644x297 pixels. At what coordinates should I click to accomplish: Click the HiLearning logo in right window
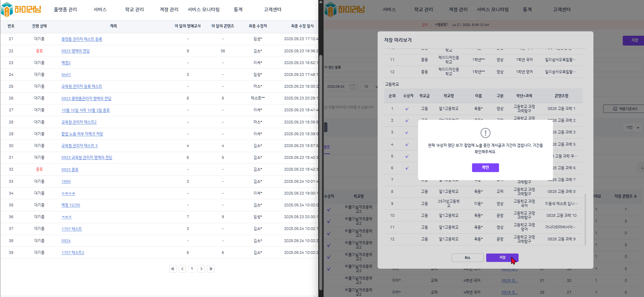[345, 9]
